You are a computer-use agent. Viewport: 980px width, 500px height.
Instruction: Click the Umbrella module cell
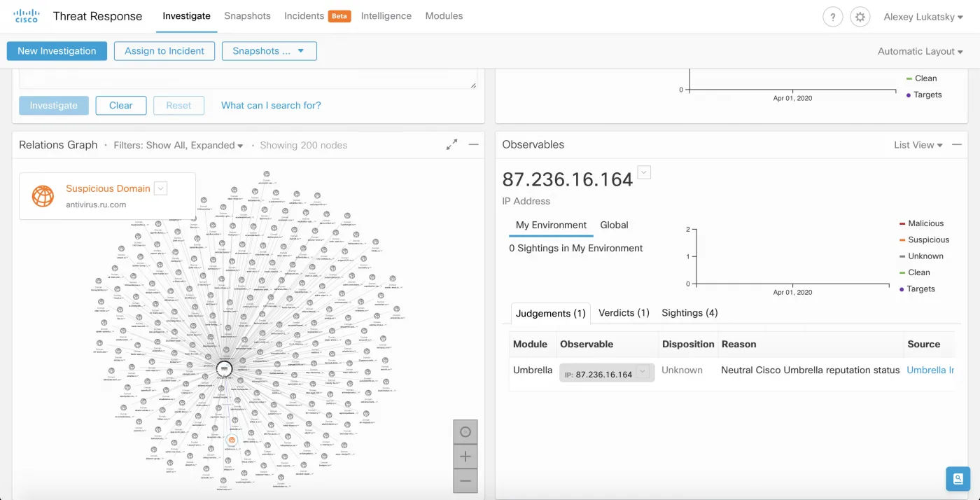[x=533, y=370]
